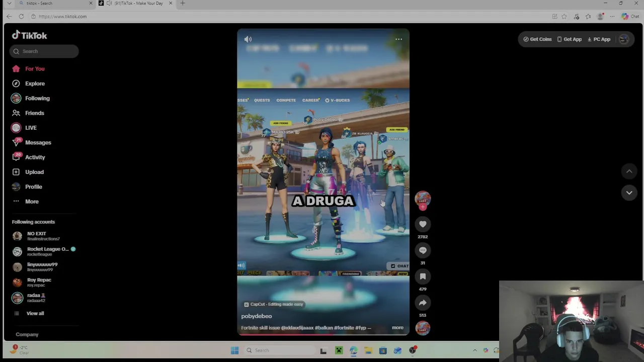Click the browser back button

pos(9,17)
